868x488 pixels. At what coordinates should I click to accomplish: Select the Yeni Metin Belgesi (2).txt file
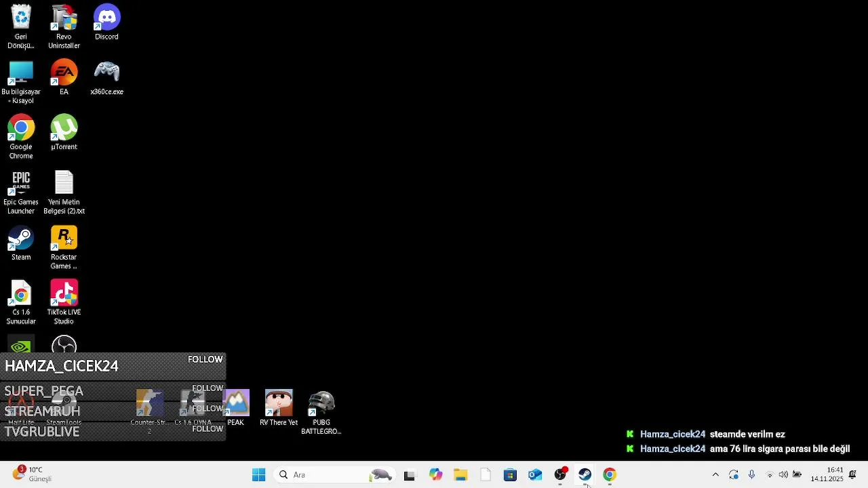pos(64,192)
